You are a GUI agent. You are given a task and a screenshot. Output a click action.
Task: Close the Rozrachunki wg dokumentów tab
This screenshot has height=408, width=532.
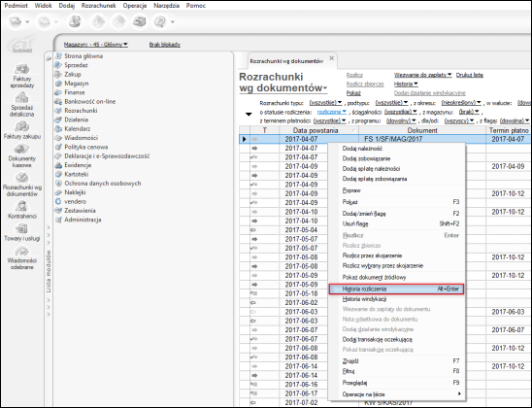click(331, 58)
